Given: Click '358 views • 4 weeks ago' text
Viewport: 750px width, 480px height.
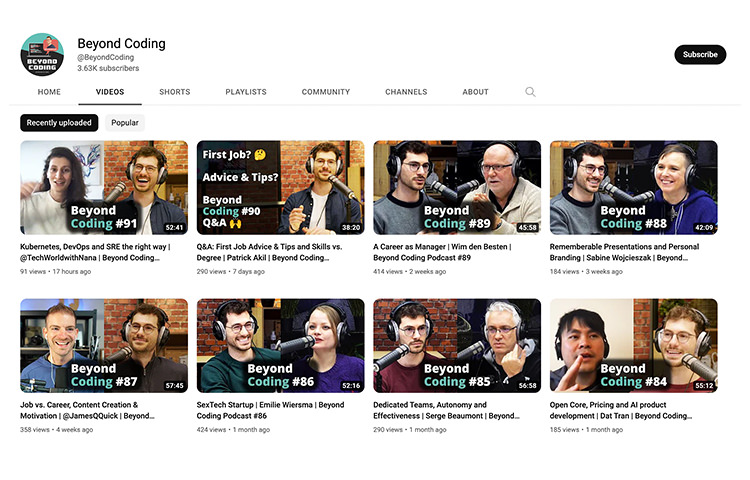Looking at the screenshot, I should pos(56,430).
